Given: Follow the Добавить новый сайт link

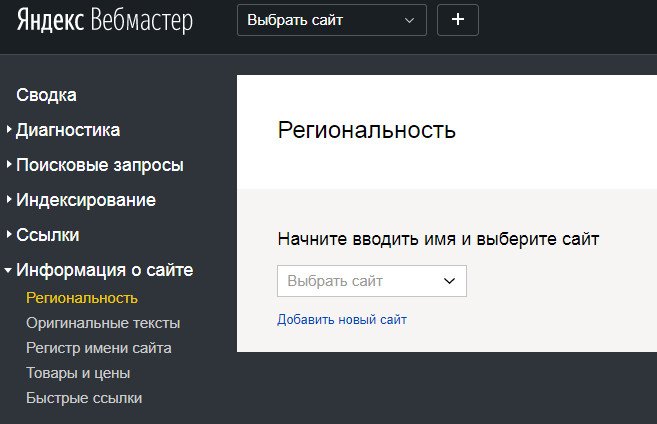Looking at the screenshot, I should click(342, 320).
